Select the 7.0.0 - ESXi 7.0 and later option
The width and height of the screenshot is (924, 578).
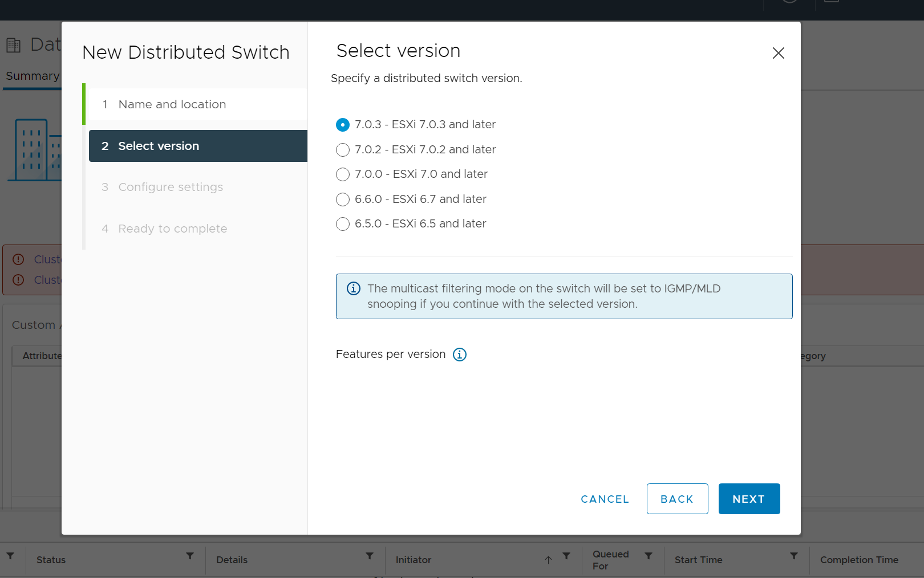(x=343, y=174)
